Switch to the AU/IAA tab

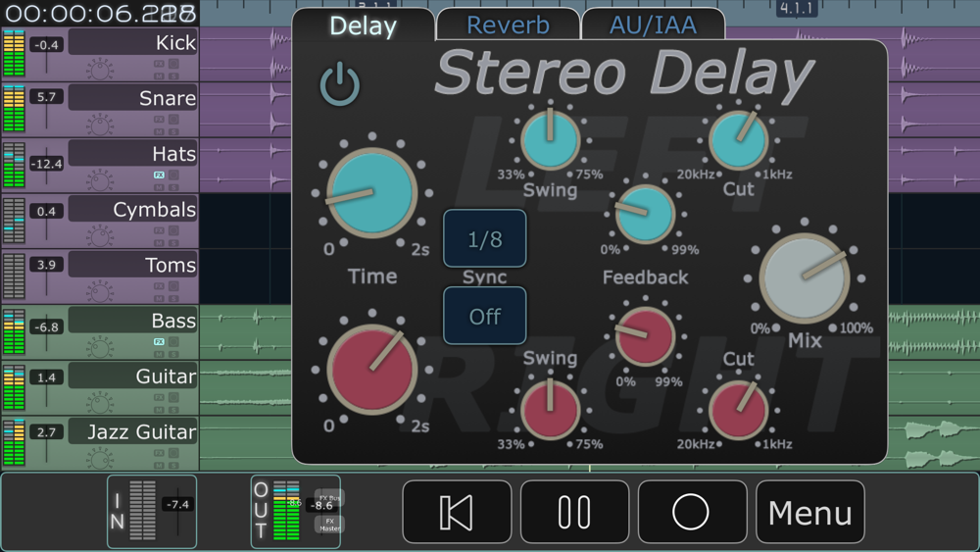point(653,25)
